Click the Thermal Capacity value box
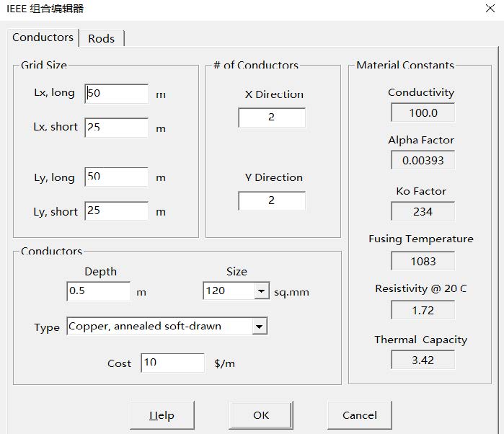 pyautogui.click(x=423, y=360)
